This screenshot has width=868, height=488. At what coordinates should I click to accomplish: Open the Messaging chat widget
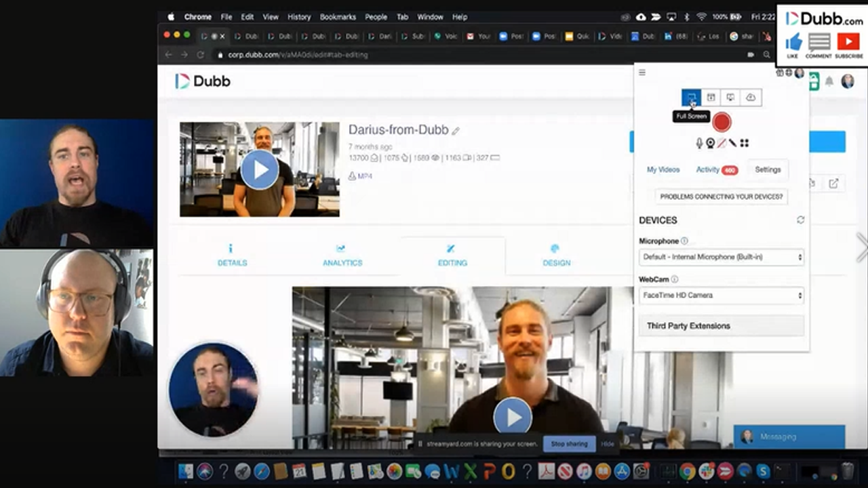point(789,436)
